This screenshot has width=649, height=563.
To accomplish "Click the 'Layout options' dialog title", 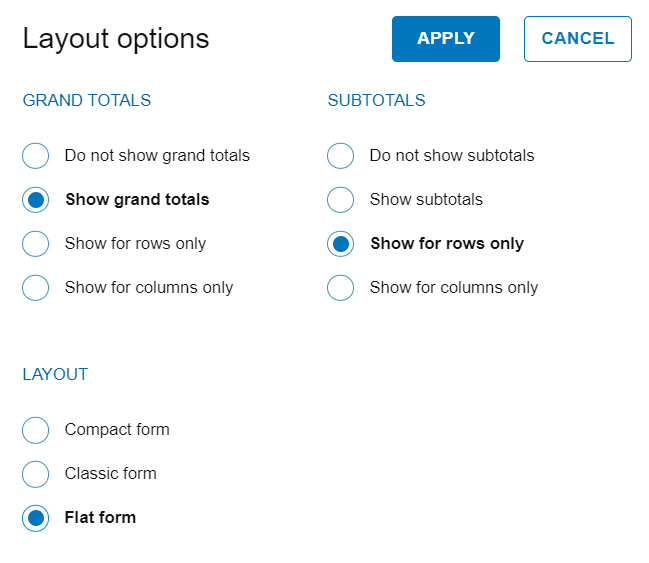I will click(116, 39).
